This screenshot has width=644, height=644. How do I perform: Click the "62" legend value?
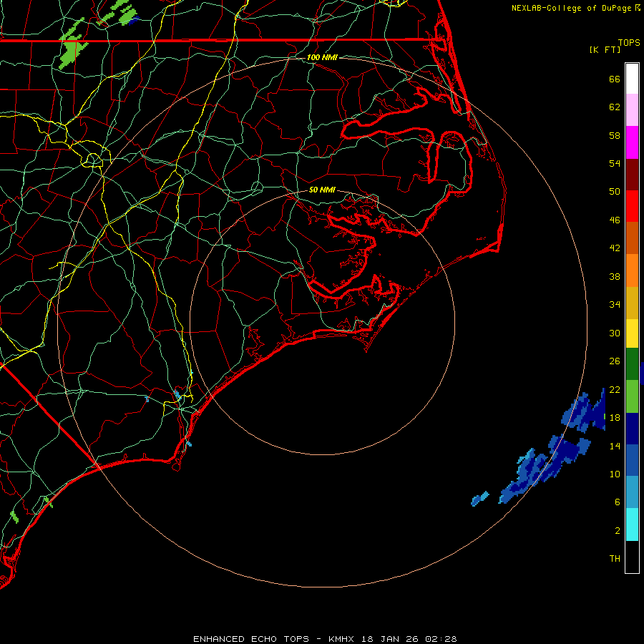click(615, 107)
